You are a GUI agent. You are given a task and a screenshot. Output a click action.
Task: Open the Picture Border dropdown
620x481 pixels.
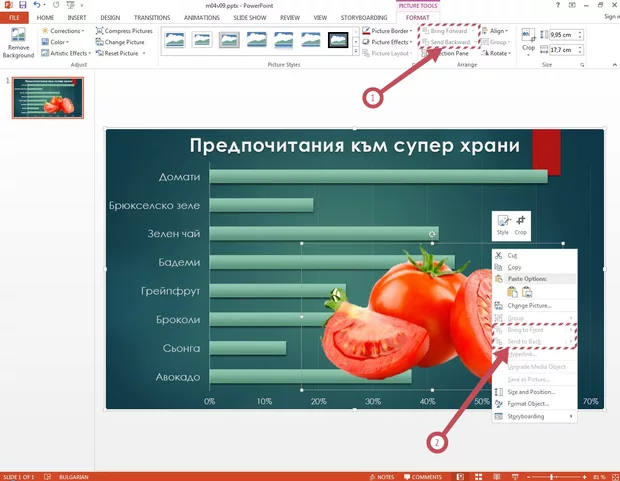[x=388, y=31]
